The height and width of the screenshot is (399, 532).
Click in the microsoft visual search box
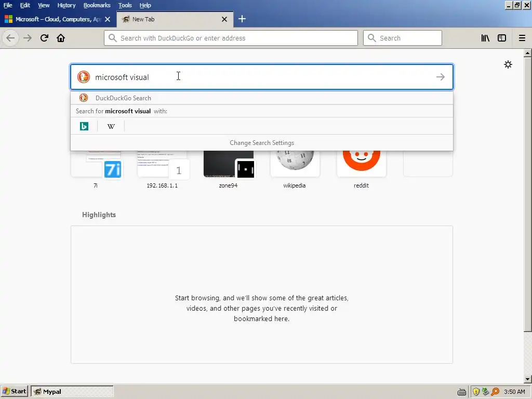(262, 77)
